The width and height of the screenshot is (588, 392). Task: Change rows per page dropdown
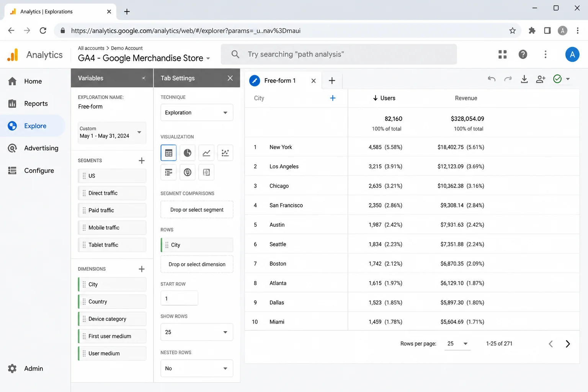point(457,344)
